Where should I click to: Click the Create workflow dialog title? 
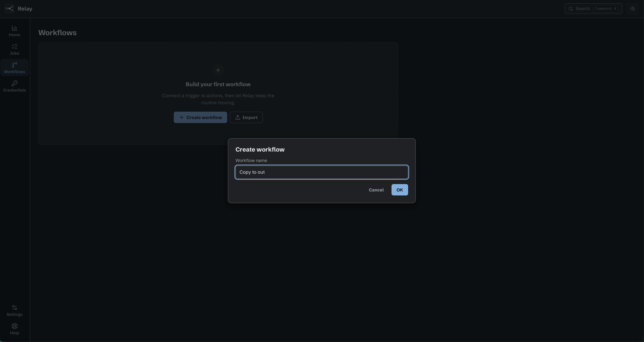pyautogui.click(x=260, y=150)
